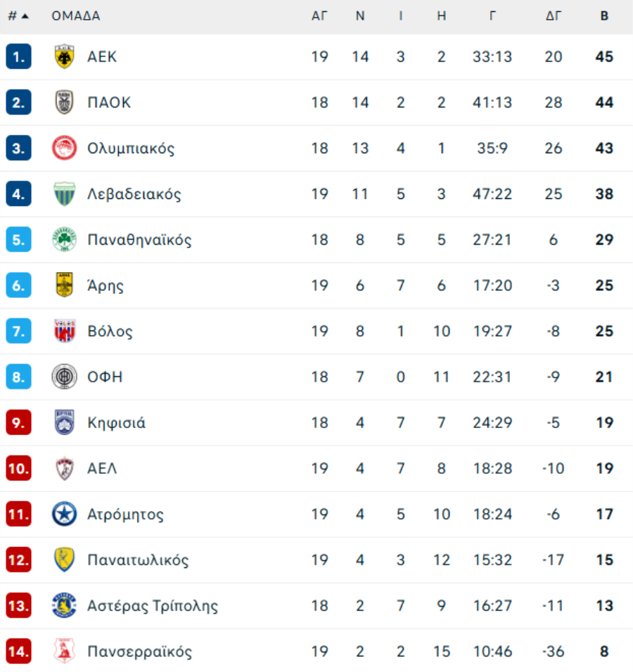Open the Πανσερραϊκός team link

tap(139, 652)
